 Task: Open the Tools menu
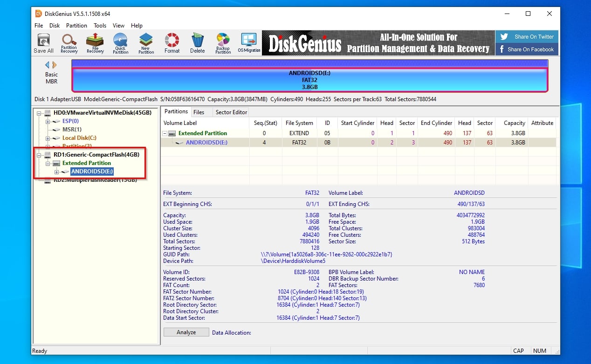100,26
